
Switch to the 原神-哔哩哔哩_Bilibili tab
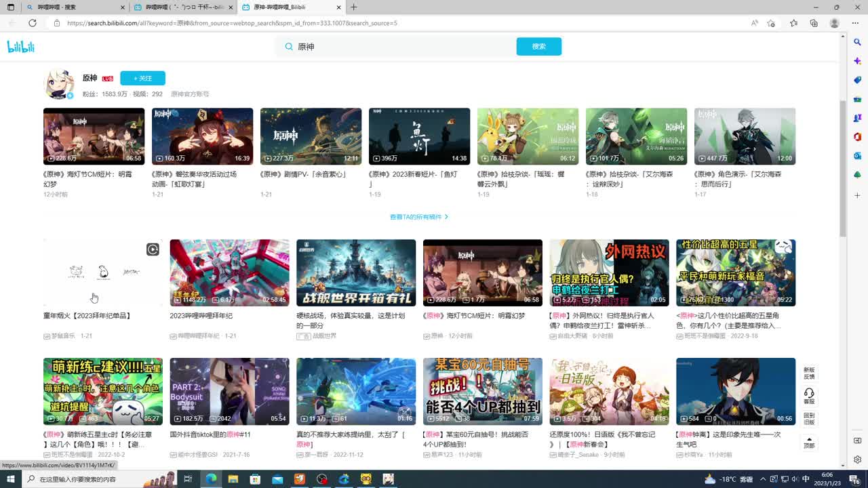[285, 8]
